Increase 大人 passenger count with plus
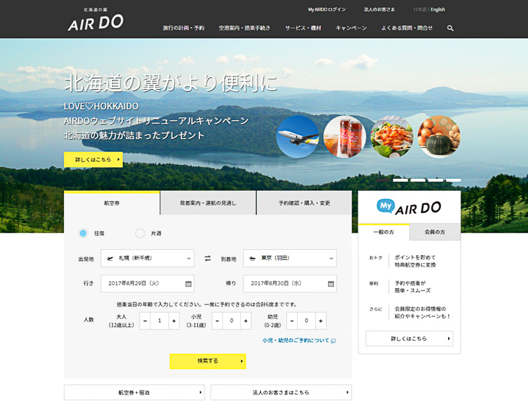Screen dimensions: 528x420 click(x=174, y=321)
